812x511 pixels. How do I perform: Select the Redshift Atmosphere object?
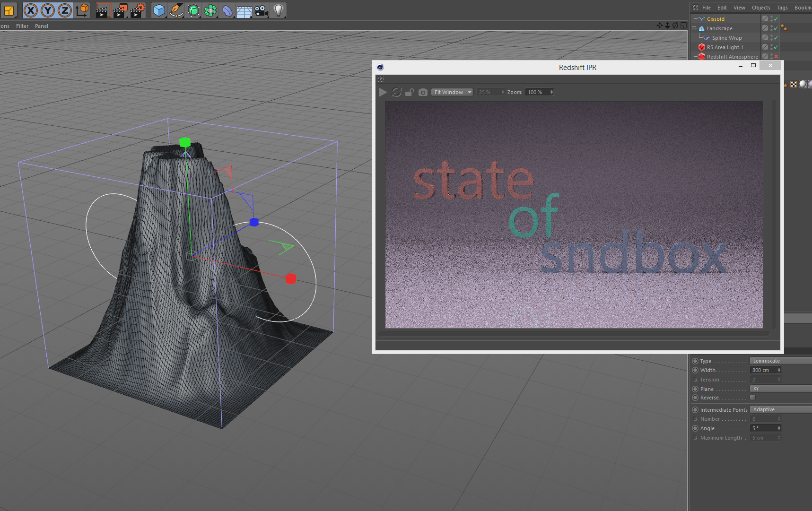point(732,57)
